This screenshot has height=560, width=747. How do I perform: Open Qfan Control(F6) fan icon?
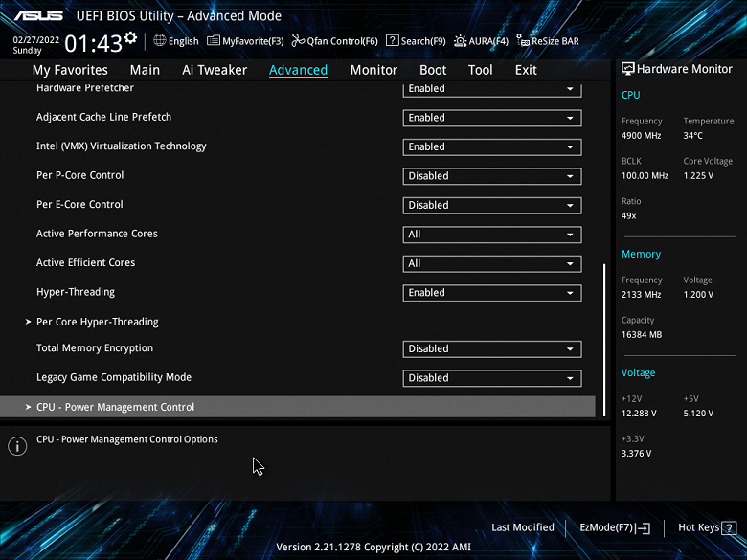[298, 40]
